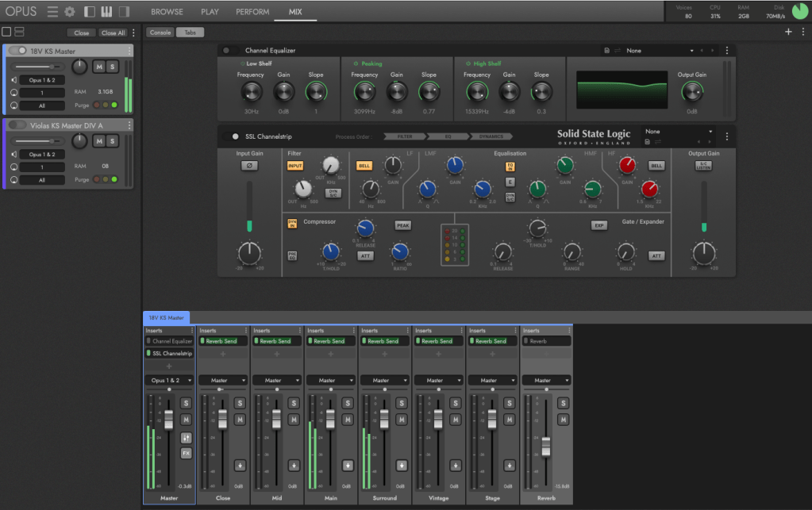Click the Reverb channel volume fader
Screen dimensions: 812x510
545,447
